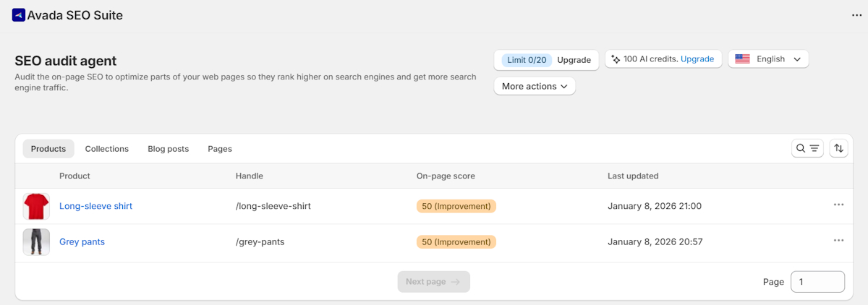Switch to the Products tab

click(x=48, y=149)
